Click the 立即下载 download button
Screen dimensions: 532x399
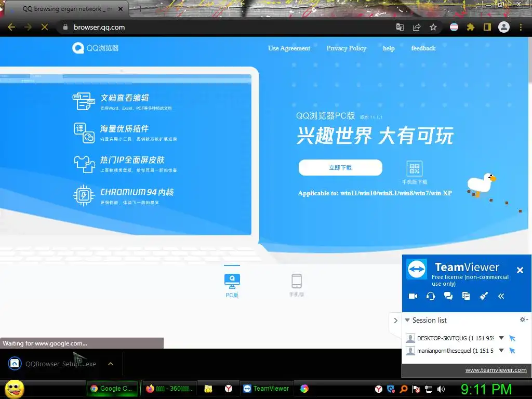pyautogui.click(x=340, y=168)
